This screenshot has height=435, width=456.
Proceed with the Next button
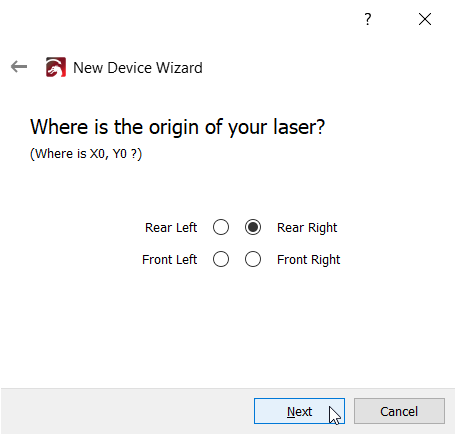299,411
